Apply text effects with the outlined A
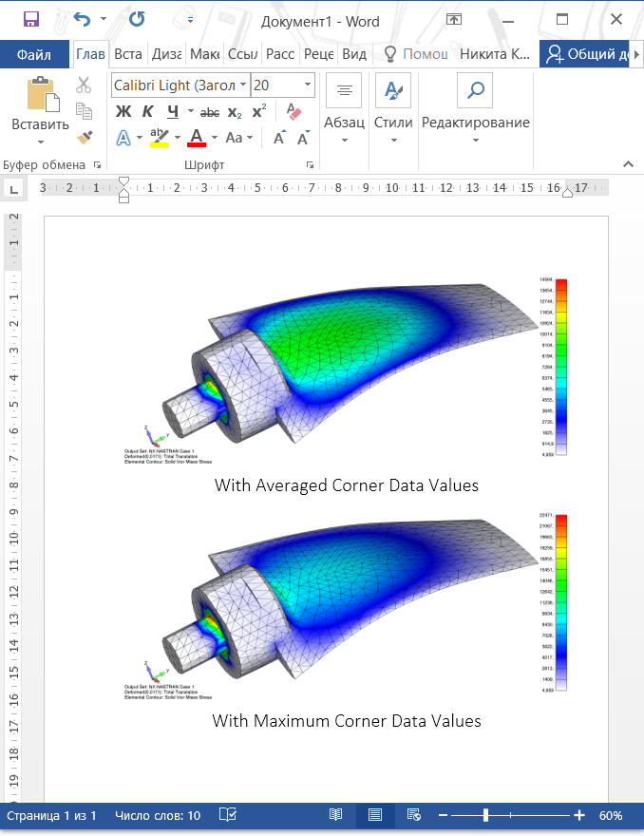The image size is (644, 836). click(123, 138)
